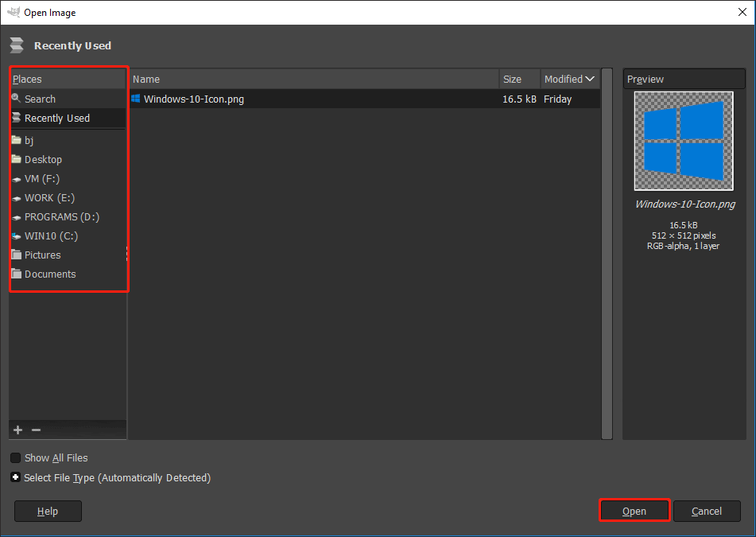This screenshot has height=537, width=756.
Task: Click the Open button
Action: pos(634,511)
